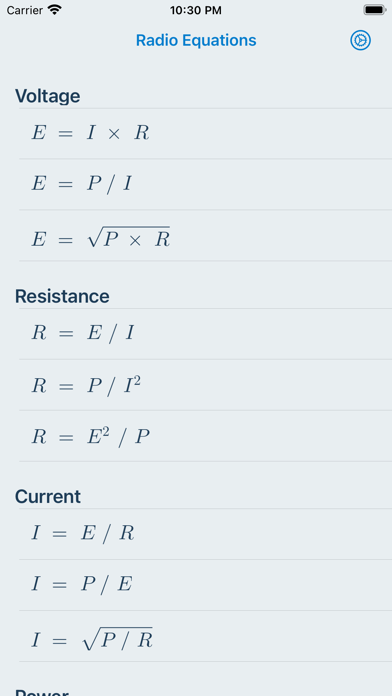Tap the Wi-Fi status icon
Viewport: 392px width, 696px height.
(x=55, y=10)
